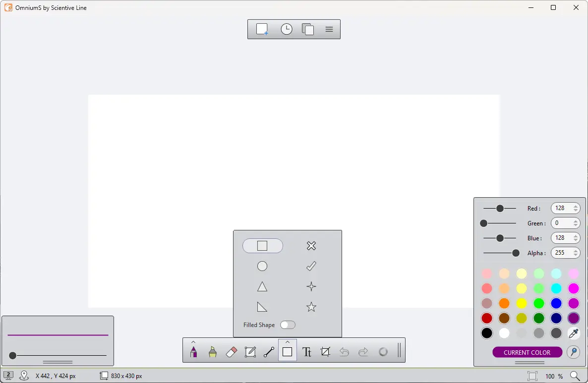Image resolution: width=588 pixels, height=383 pixels.
Task: Select the rectangle shape option
Action: point(262,246)
